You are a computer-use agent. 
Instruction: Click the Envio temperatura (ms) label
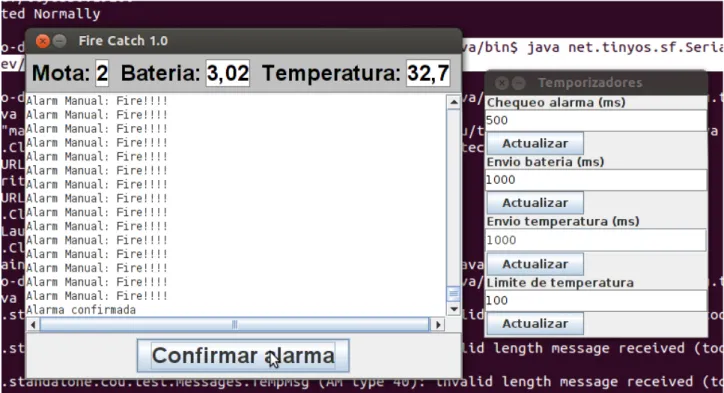(563, 222)
